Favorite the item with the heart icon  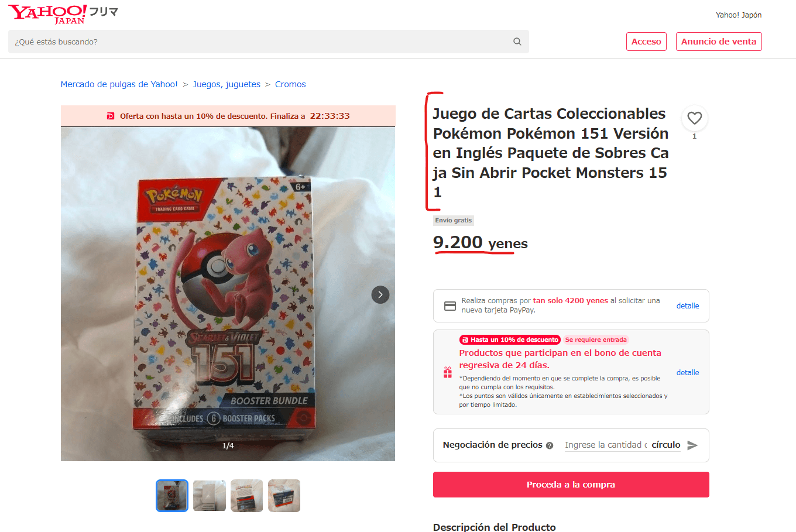tap(695, 118)
